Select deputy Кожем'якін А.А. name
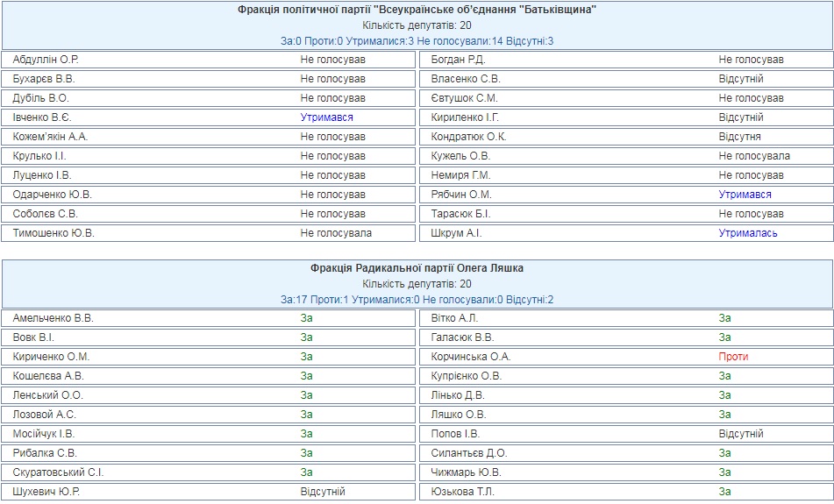Image resolution: width=834 pixels, height=504 pixels. click(x=51, y=137)
